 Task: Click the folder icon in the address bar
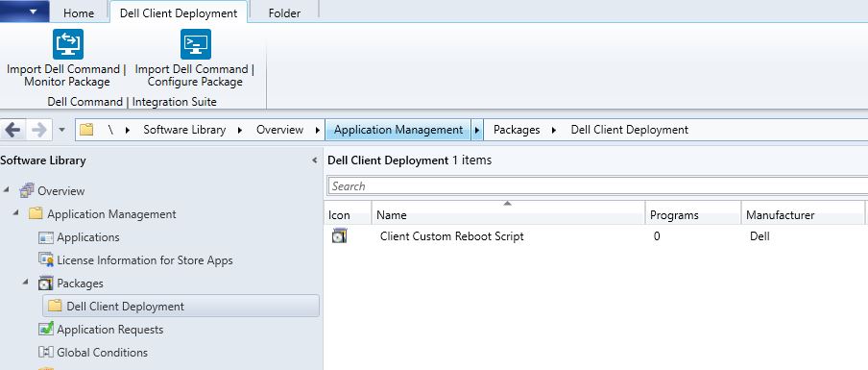click(x=85, y=130)
